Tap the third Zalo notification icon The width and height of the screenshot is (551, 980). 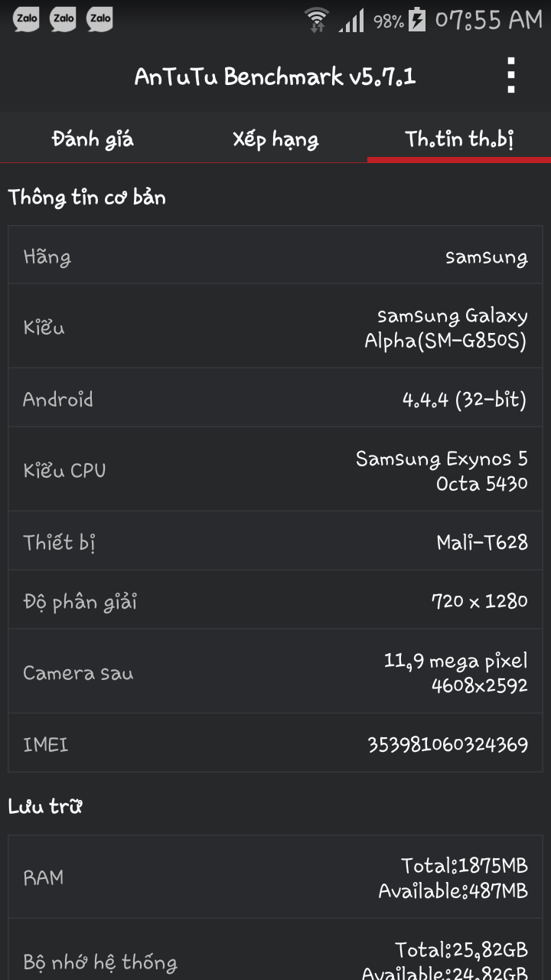pos(99,19)
